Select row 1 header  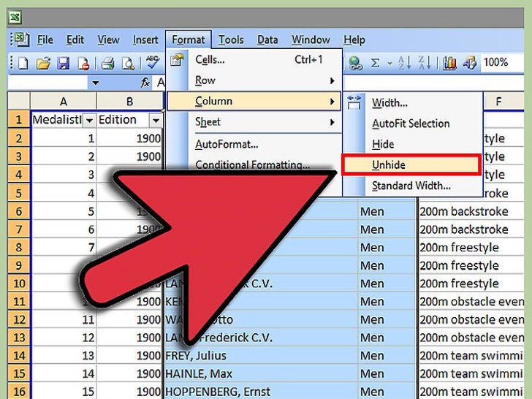coord(19,120)
